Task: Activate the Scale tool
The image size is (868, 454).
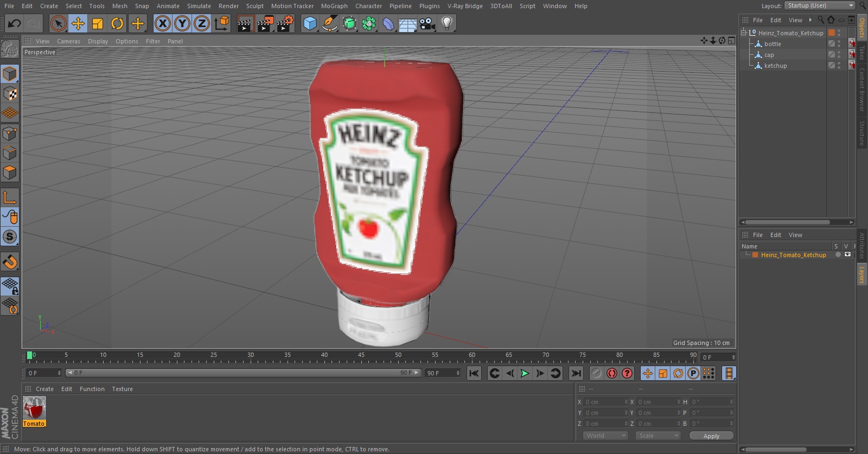Action: (98, 23)
